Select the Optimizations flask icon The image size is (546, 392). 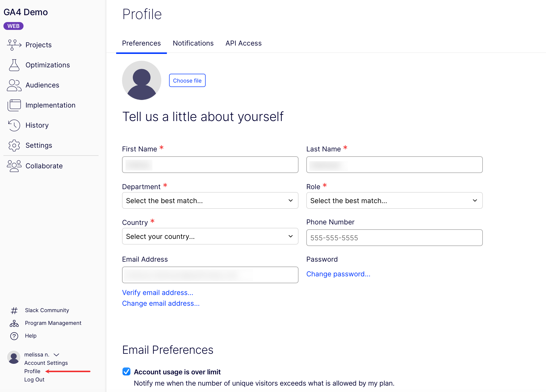tap(14, 65)
